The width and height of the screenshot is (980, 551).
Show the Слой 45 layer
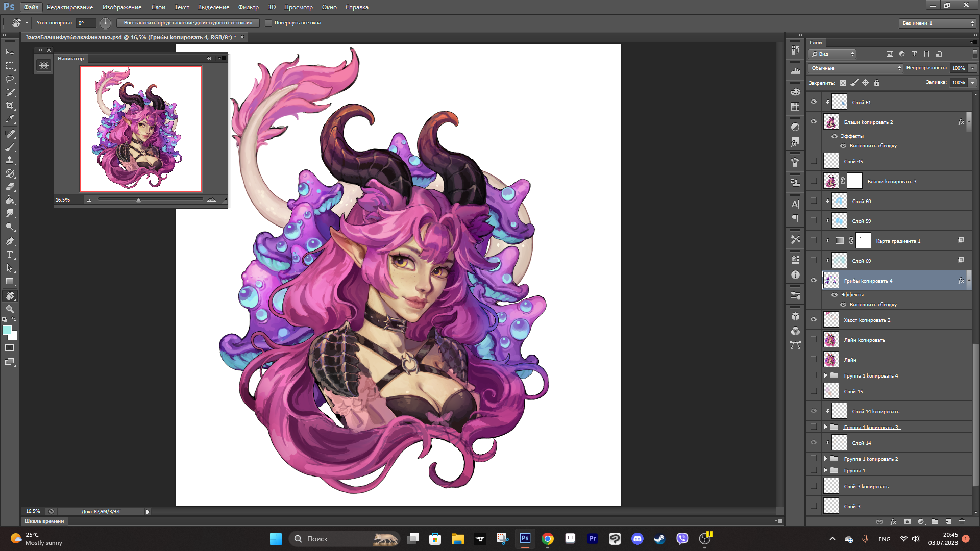pos(814,161)
